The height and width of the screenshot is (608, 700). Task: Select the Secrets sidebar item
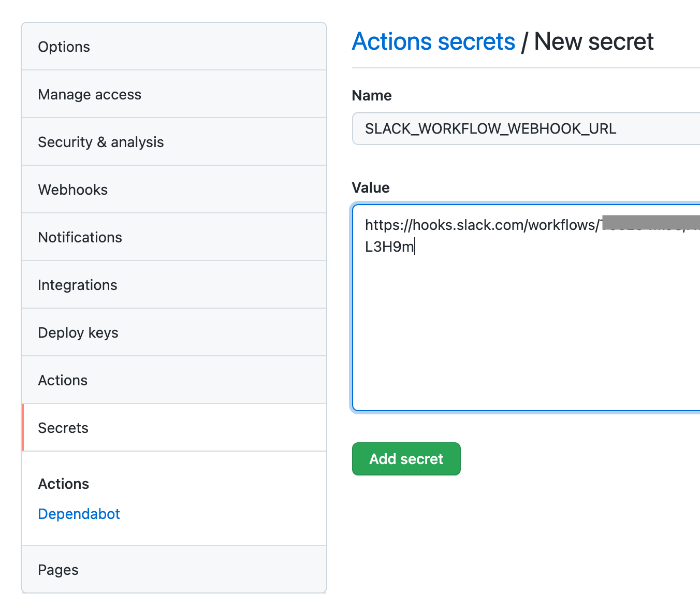click(63, 428)
